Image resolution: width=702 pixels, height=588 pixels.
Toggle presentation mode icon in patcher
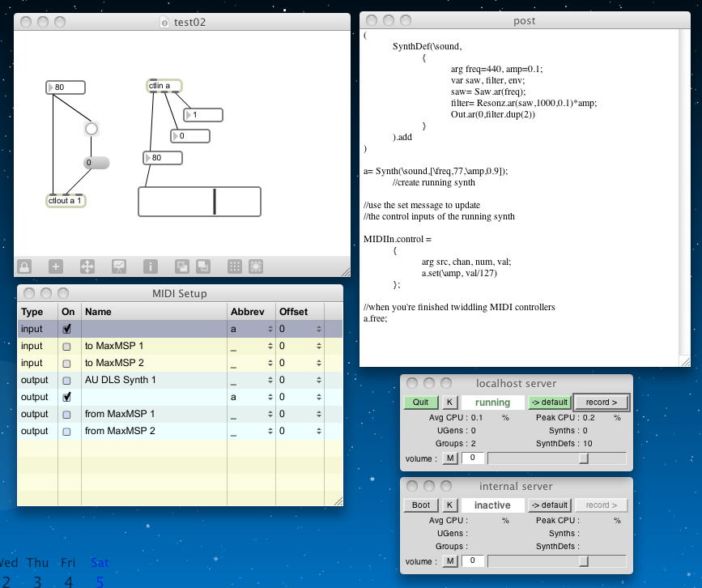[118, 266]
